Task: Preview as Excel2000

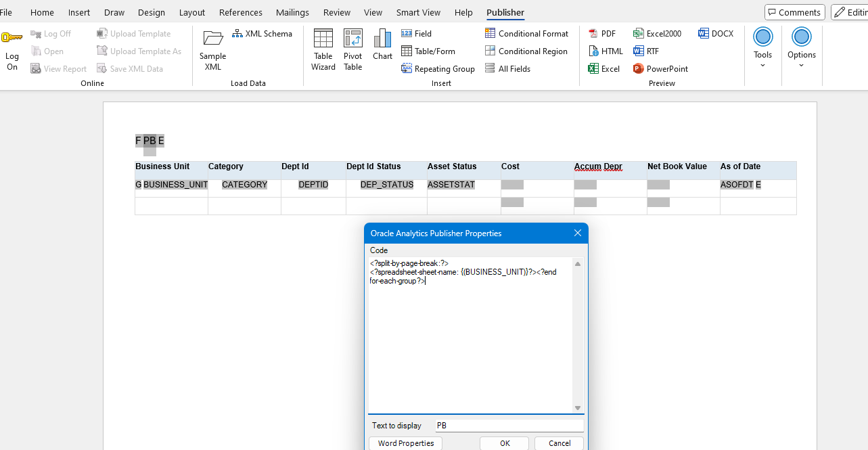Action: click(658, 34)
